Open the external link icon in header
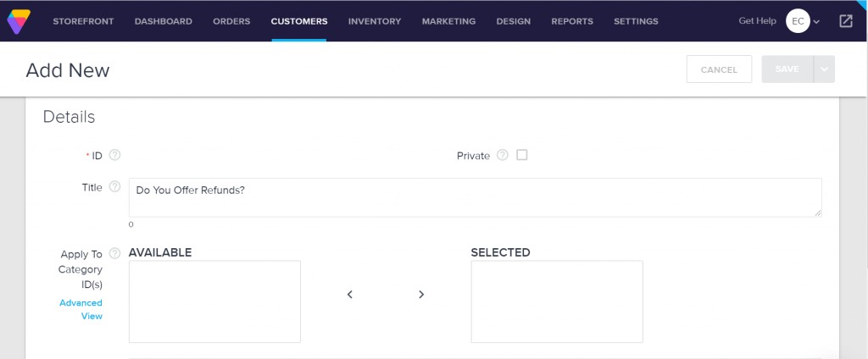 click(x=845, y=21)
